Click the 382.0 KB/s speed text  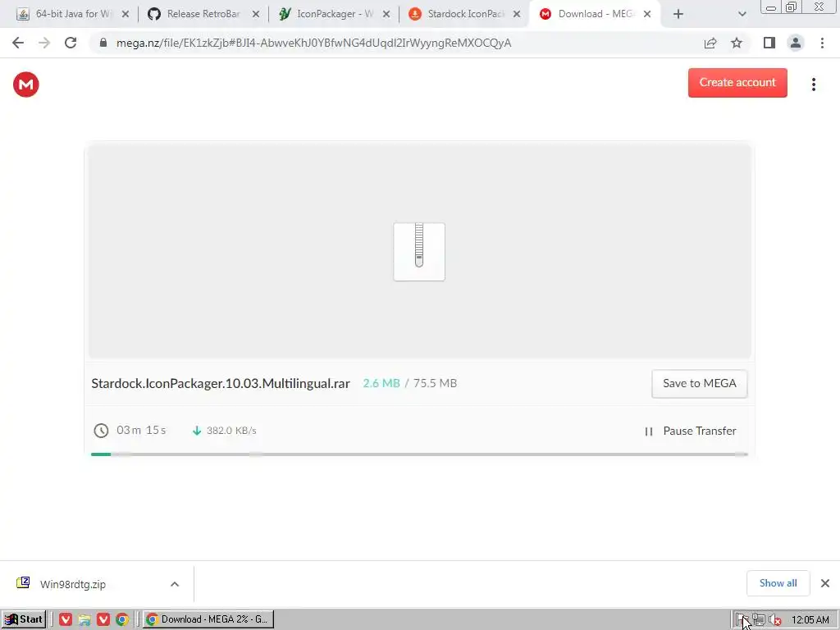(x=231, y=431)
